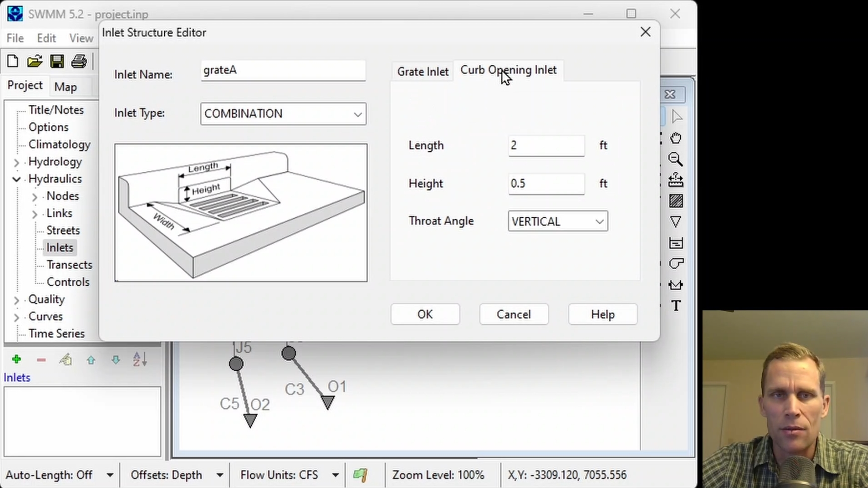Click the red minus Delete object icon
The height and width of the screenshot is (488, 868).
click(x=41, y=360)
